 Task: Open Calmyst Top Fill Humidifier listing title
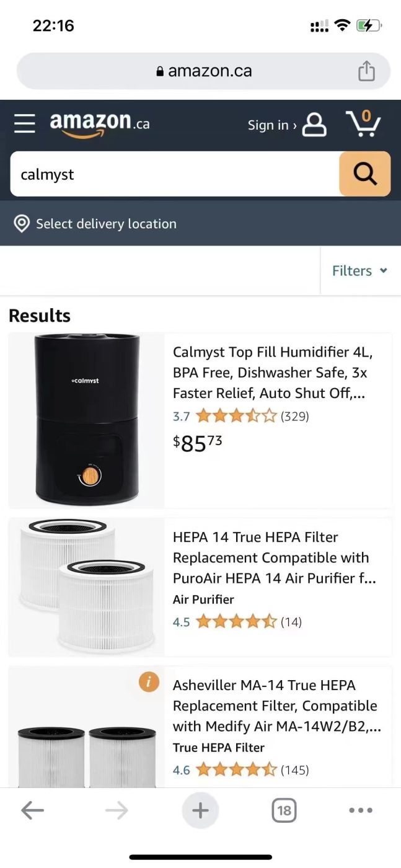(273, 373)
